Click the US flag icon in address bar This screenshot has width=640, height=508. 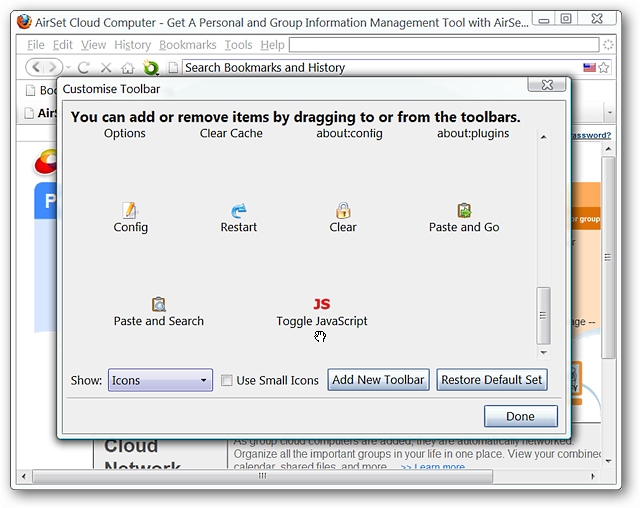(589, 67)
